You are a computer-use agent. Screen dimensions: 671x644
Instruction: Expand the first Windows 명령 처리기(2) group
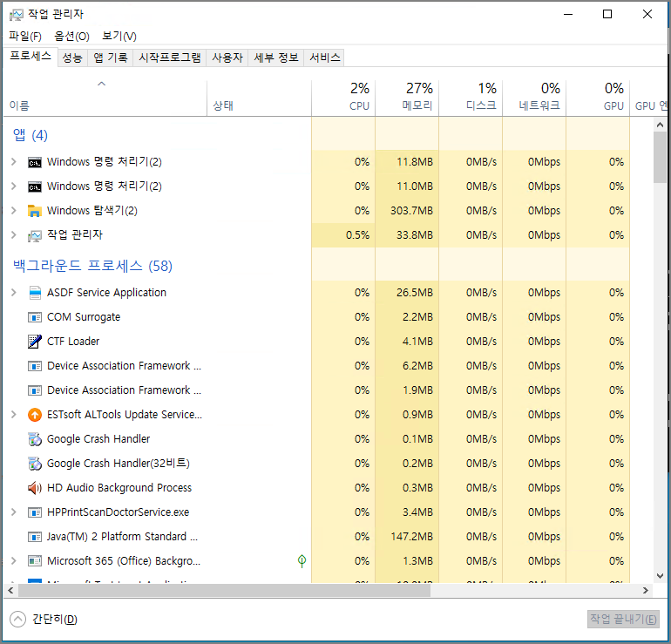(x=14, y=162)
